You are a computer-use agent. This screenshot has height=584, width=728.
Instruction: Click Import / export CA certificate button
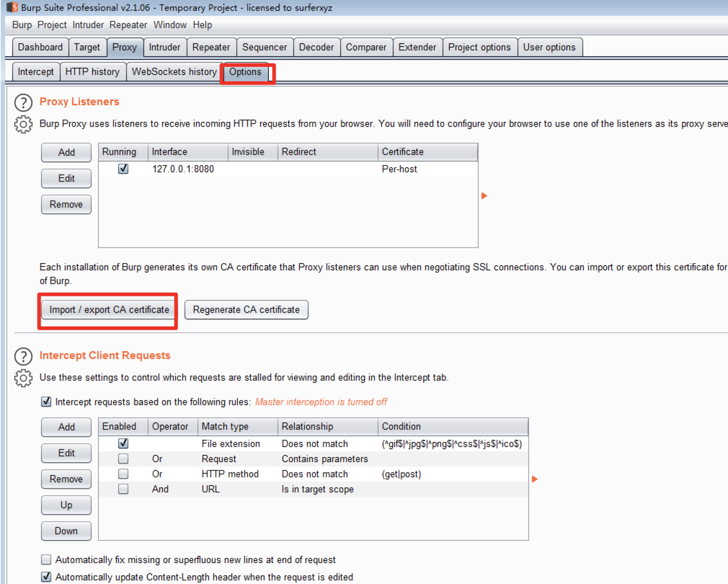[x=109, y=310]
